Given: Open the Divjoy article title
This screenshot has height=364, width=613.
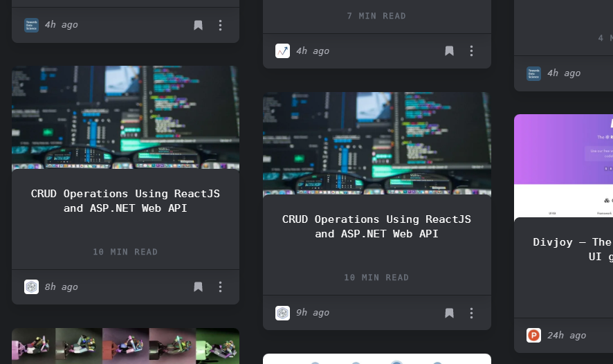Looking at the screenshot, I should (573, 249).
